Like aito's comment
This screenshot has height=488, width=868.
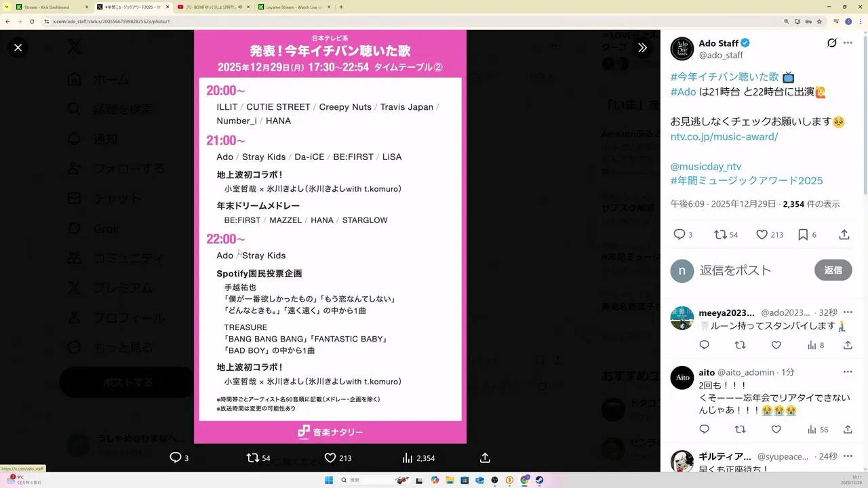click(776, 429)
